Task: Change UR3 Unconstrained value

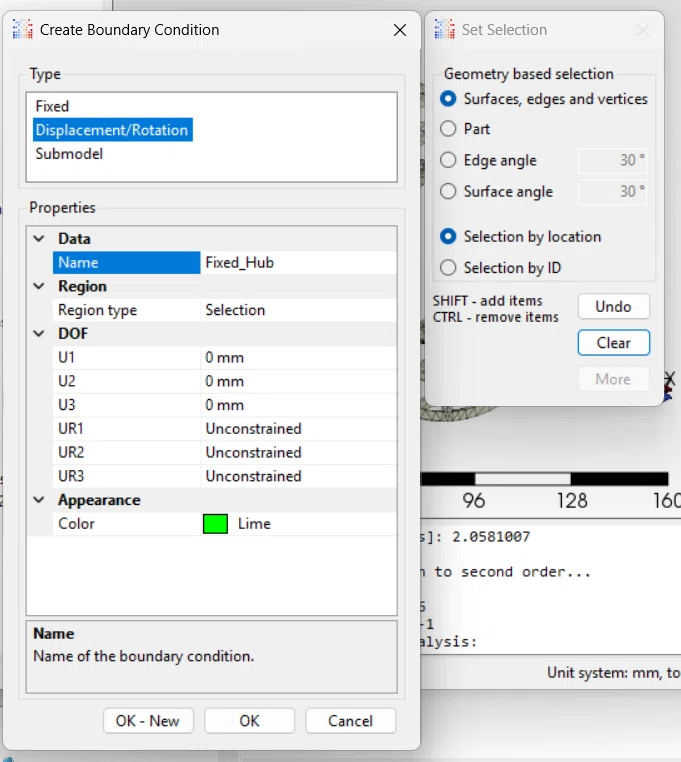Action: point(298,476)
